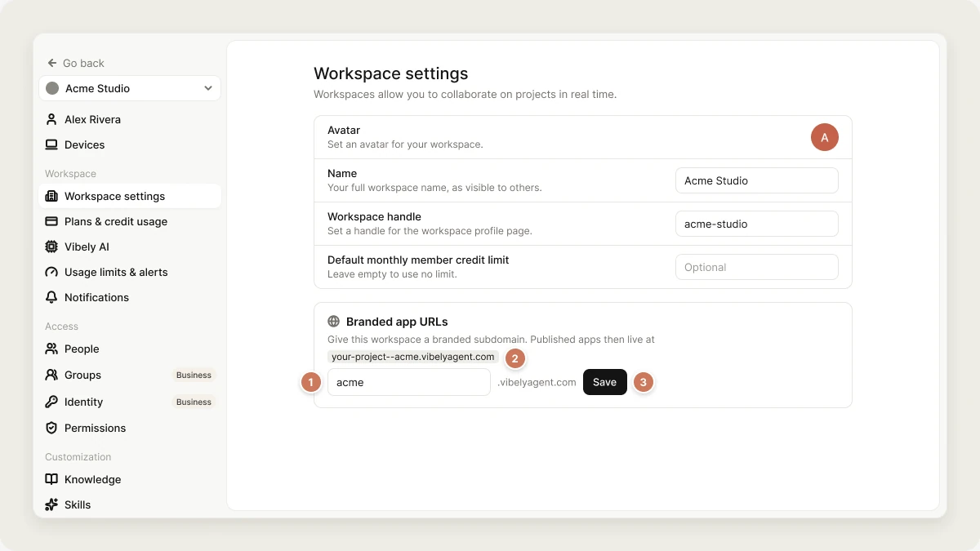Click the Workspace settings page heading
The height and width of the screenshot is (551, 980).
coord(391,73)
